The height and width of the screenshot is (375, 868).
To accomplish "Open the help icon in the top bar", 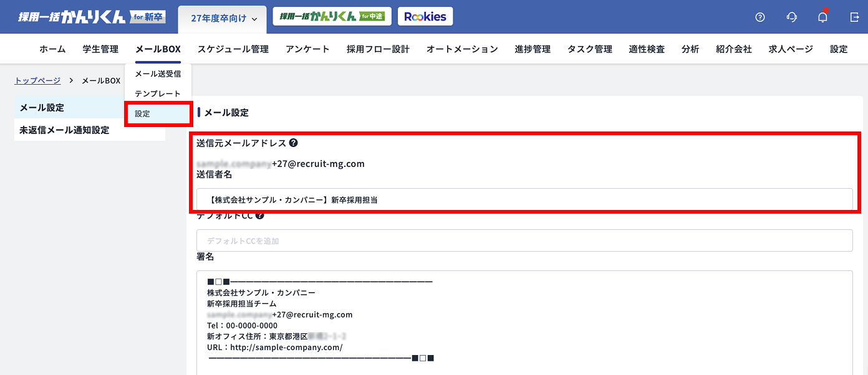I will click(x=759, y=17).
